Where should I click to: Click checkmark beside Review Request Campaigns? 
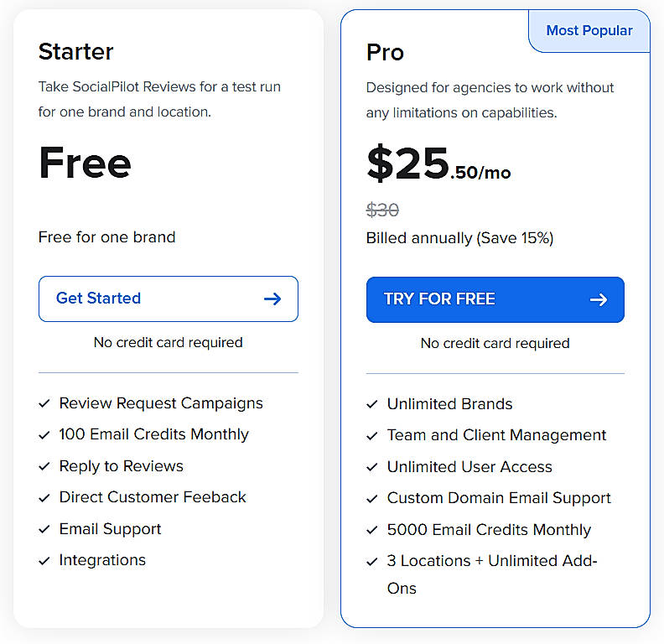(x=44, y=403)
